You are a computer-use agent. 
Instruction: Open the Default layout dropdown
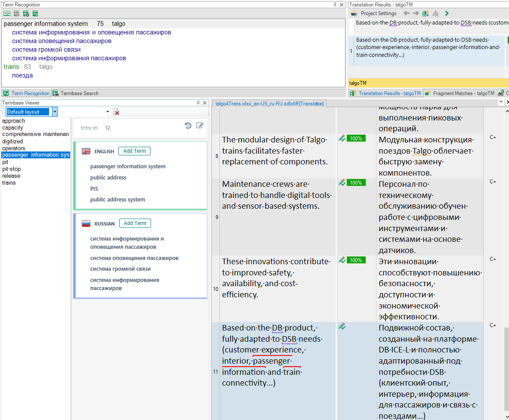click(55, 111)
